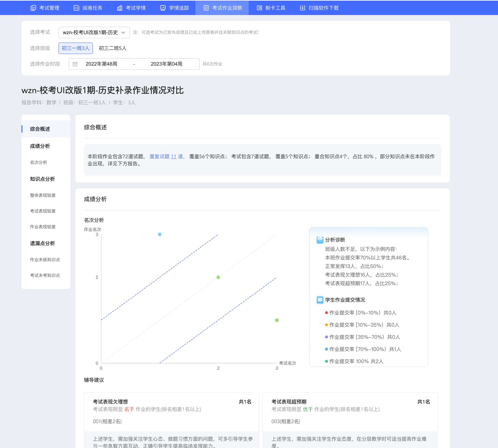Image resolution: width=498 pixels, height=448 pixels.
Task: Click the 考试表现欠理想 card title
Action: coord(110,402)
